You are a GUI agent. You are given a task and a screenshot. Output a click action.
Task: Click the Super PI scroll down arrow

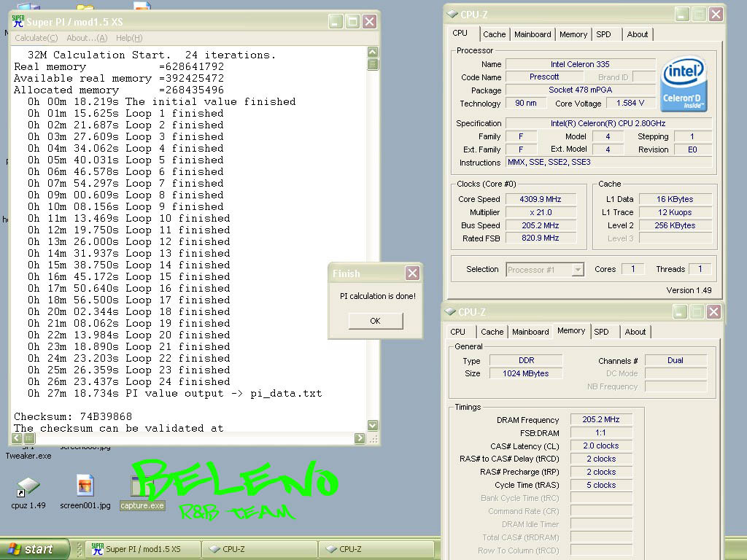(373, 425)
